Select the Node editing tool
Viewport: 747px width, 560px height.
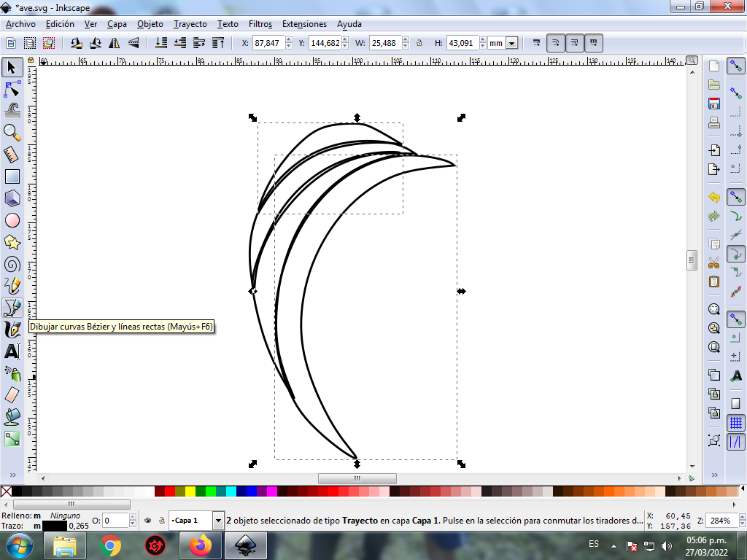[12, 89]
